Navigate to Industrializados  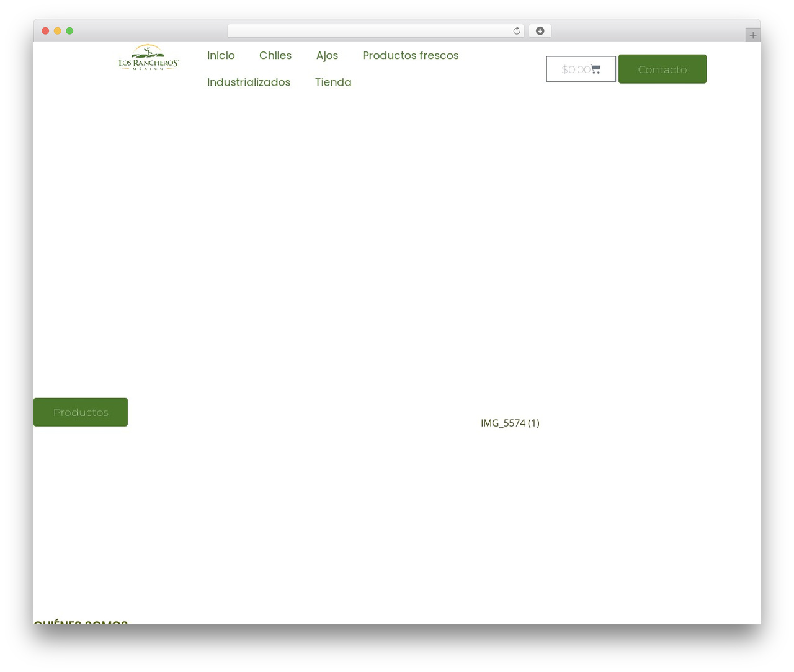tap(249, 82)
